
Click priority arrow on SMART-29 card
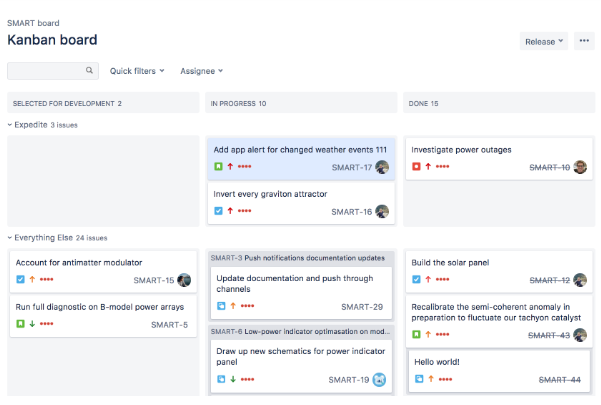tap(233, 306)
